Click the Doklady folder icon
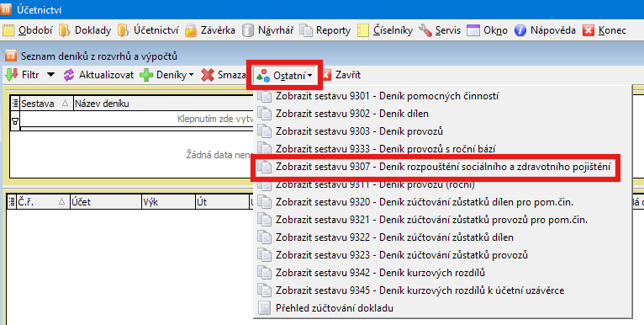644x325 pixels. (65, 30)
